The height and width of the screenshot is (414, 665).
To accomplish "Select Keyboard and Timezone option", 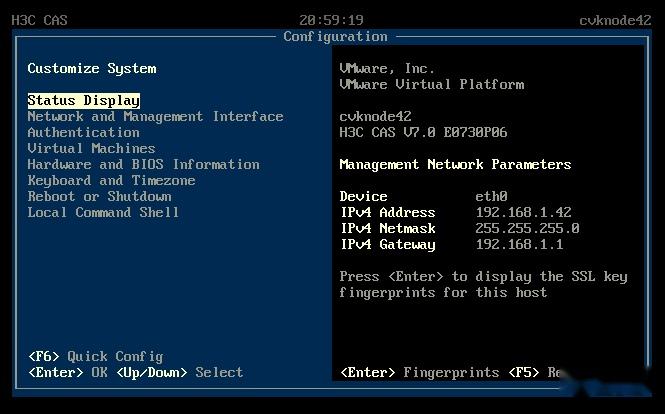I will (x=111, y=180).
